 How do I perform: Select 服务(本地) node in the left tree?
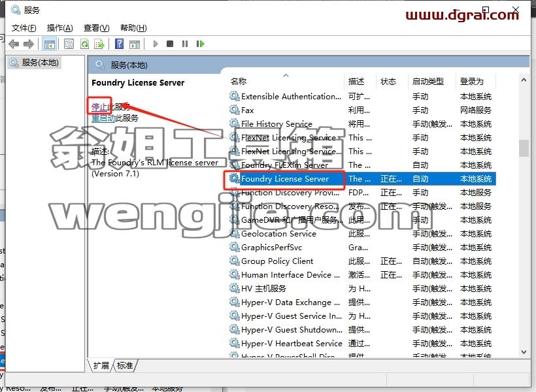tap(35, 63)
